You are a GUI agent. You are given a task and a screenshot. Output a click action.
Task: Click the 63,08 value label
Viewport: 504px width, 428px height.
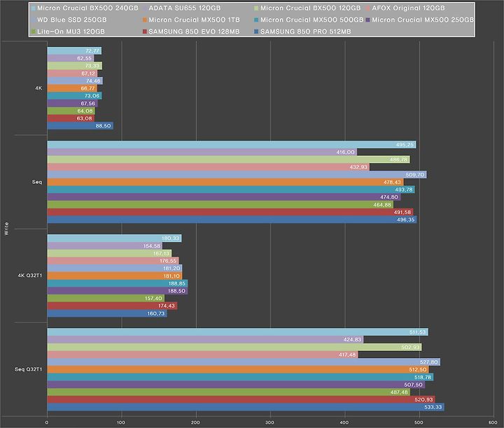[x=84, y=118]
